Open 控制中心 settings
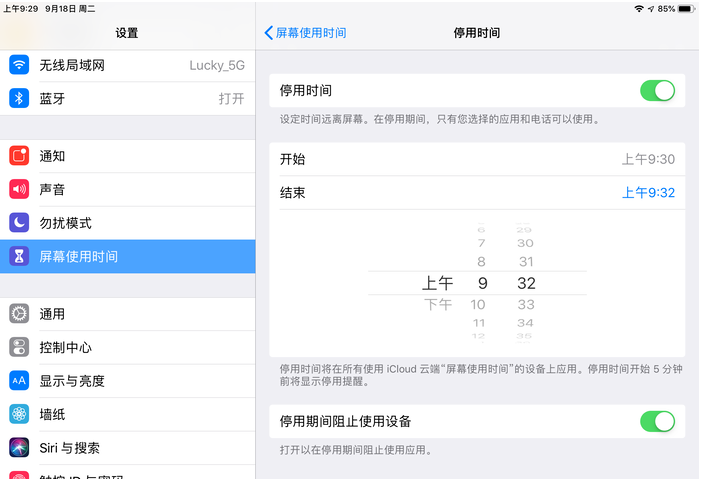The width and height of the screenshot is (702, 479). [x=128, y=347]
